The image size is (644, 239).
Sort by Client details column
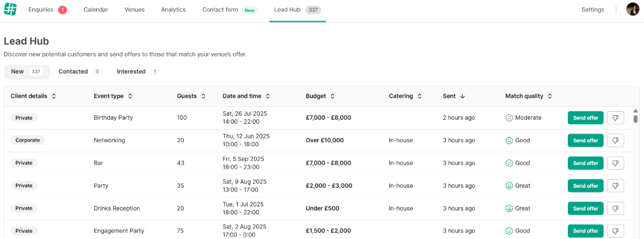tap(34, 96)
